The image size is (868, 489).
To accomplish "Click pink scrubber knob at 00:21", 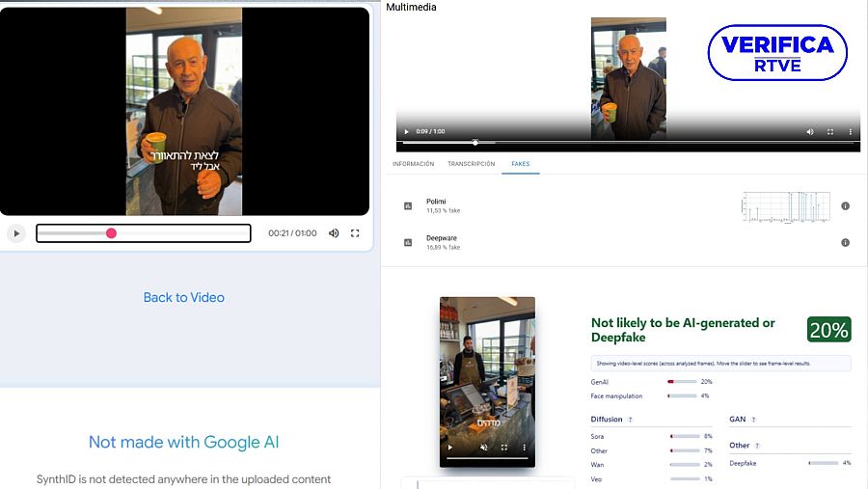I will pyautogui.click(x=111, y=233).
